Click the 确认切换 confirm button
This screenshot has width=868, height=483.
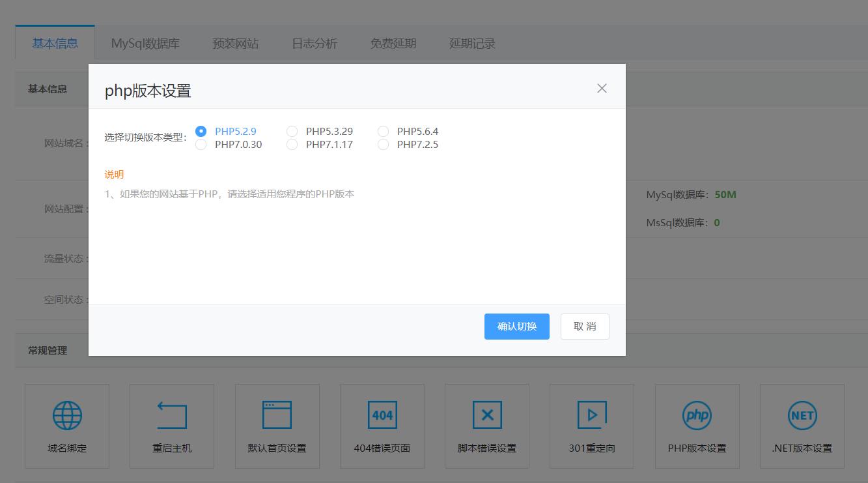point(516,326)
